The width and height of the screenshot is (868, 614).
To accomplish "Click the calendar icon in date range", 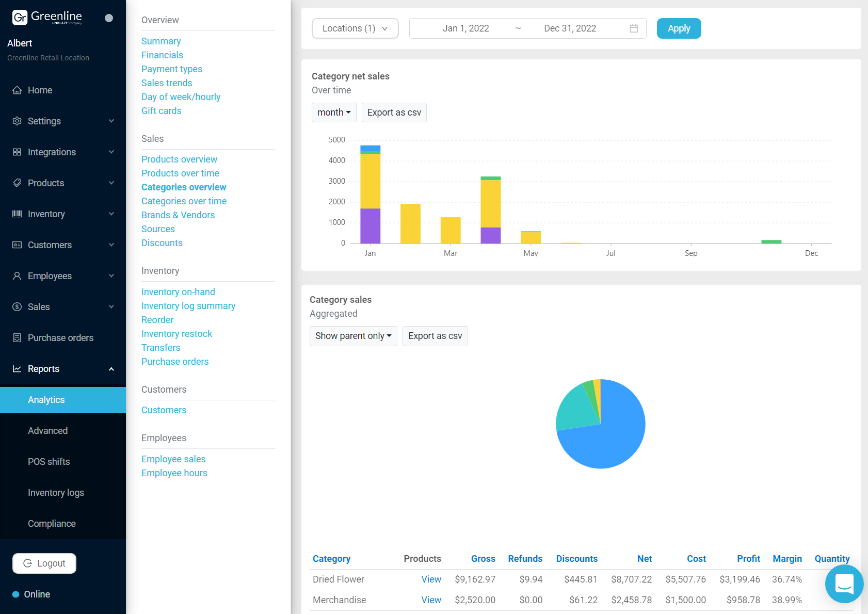I will coord(634,28).
